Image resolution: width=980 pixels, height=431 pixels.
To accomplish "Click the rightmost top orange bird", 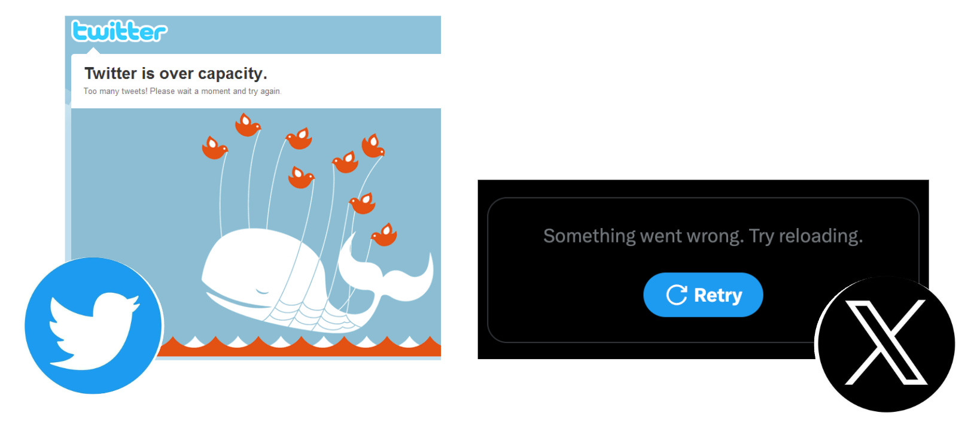I will [373, 146].
